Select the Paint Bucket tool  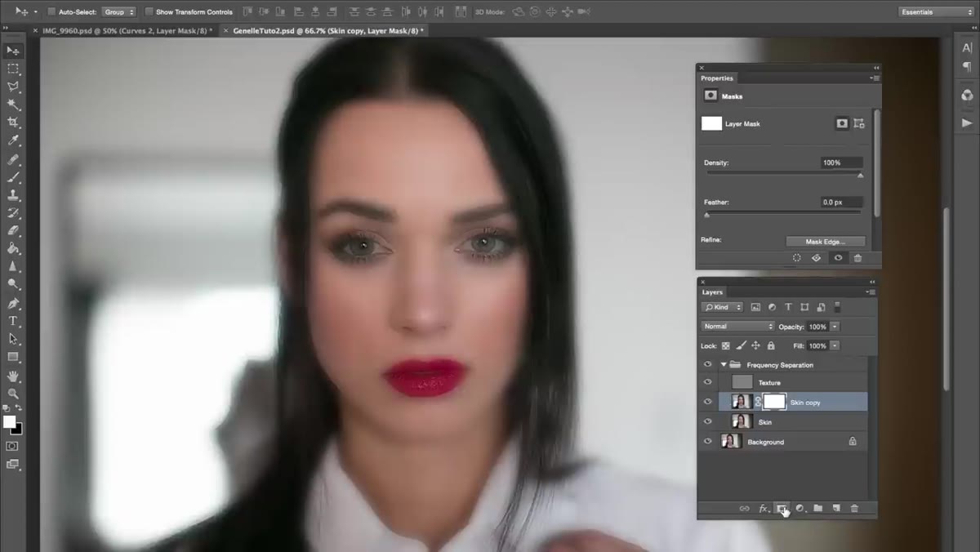click(x=13, y=249)
